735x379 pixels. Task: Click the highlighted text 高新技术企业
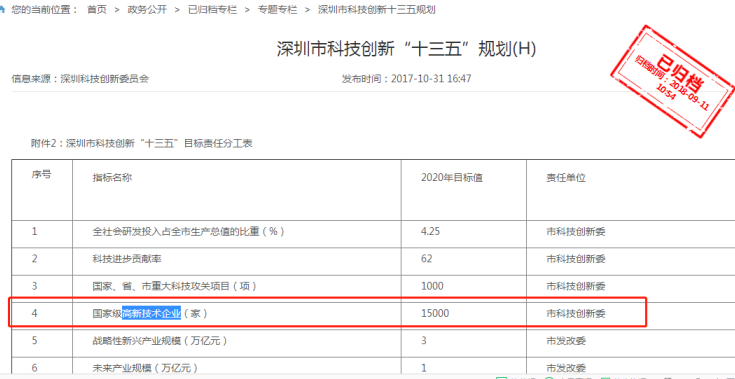[x=151, y=313]
